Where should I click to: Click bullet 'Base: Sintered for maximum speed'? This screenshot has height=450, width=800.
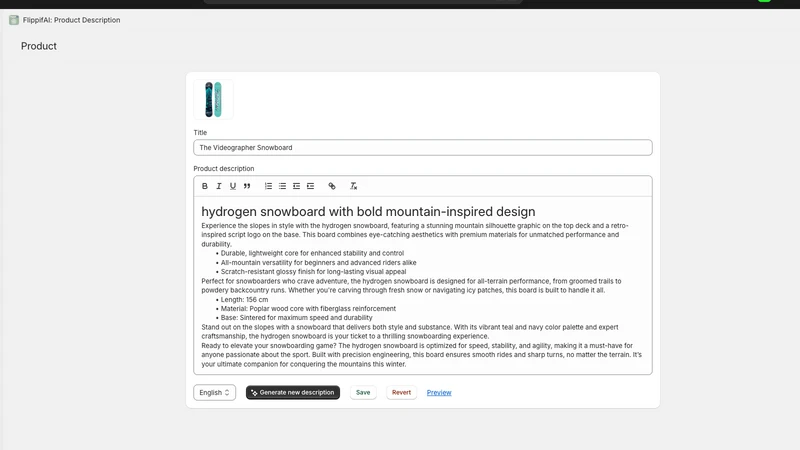tap(296, 317)
